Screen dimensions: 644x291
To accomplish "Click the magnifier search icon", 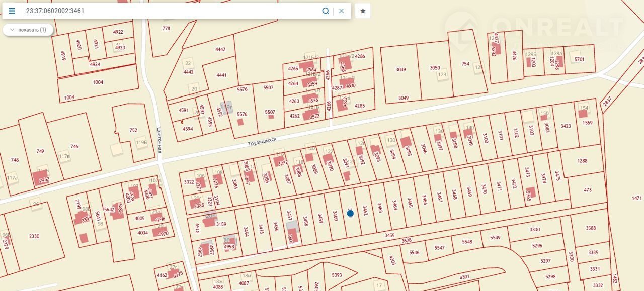I will pos(326,11).
